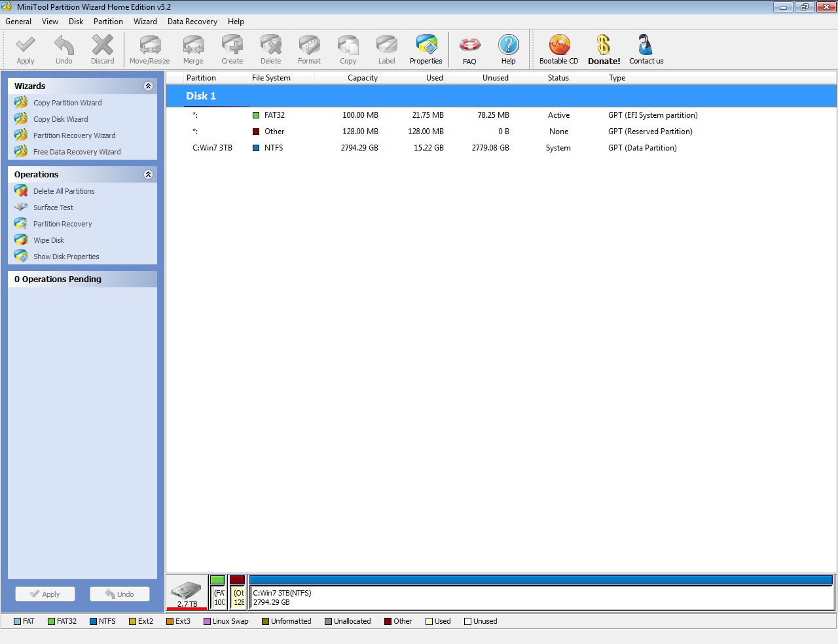Select the C:Win7 3TB NTFS row

(501, 148)
